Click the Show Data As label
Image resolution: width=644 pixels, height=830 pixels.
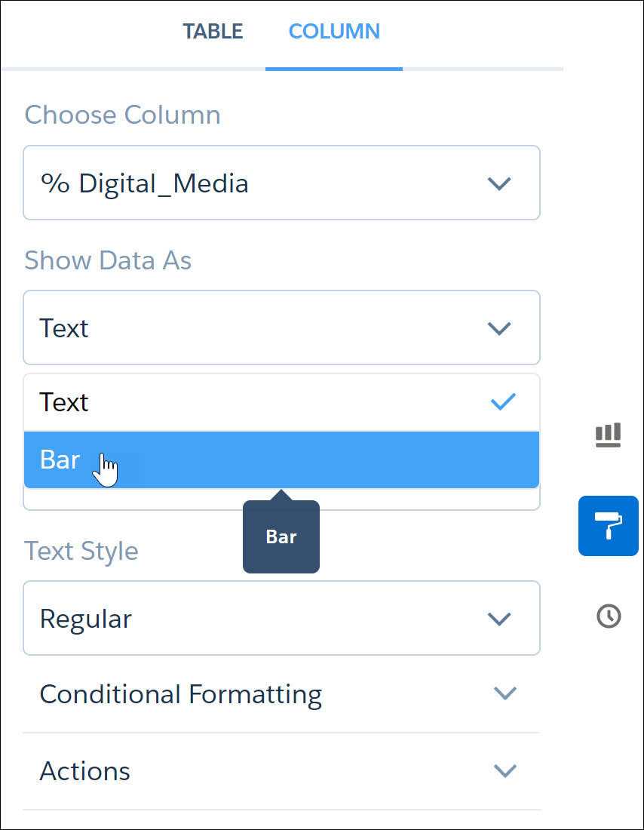click(108, 260)
